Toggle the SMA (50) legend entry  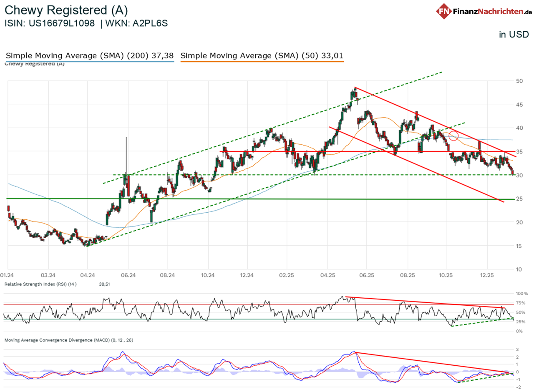tap(262, 55)
